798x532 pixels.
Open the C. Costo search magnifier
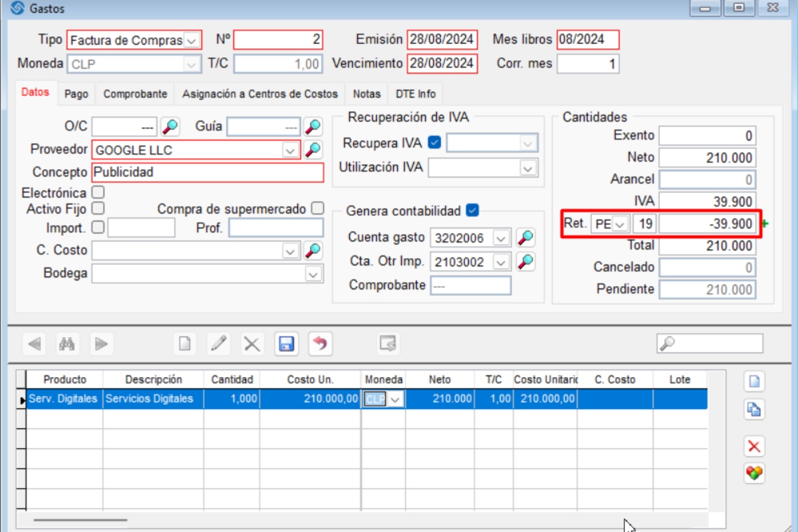point(313,250)
